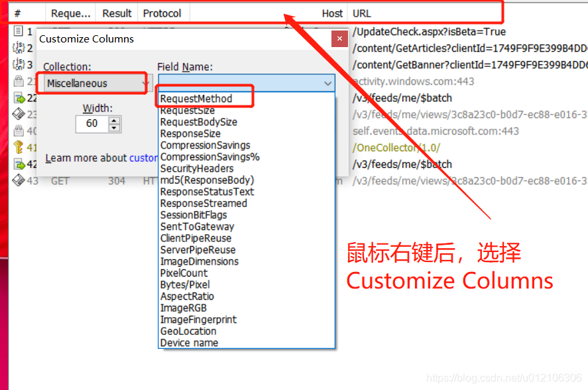Screen dimensions: 588x390
Task: Choose GeoLocation option
Action: 188,332
